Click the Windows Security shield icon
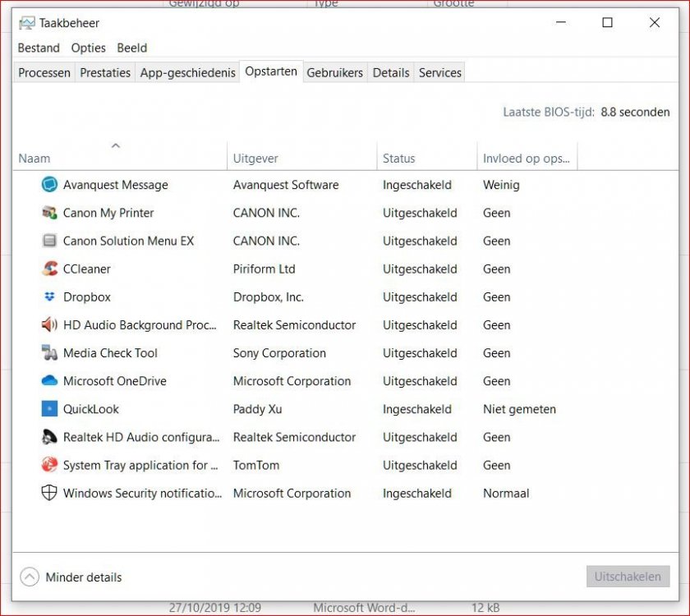This screenshot has width=690, height=616. click(49, 493)
